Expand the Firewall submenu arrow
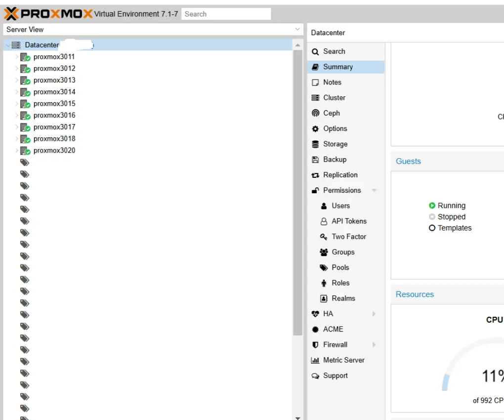The height and width of the screenshot is (420, 504). point(374,344)
